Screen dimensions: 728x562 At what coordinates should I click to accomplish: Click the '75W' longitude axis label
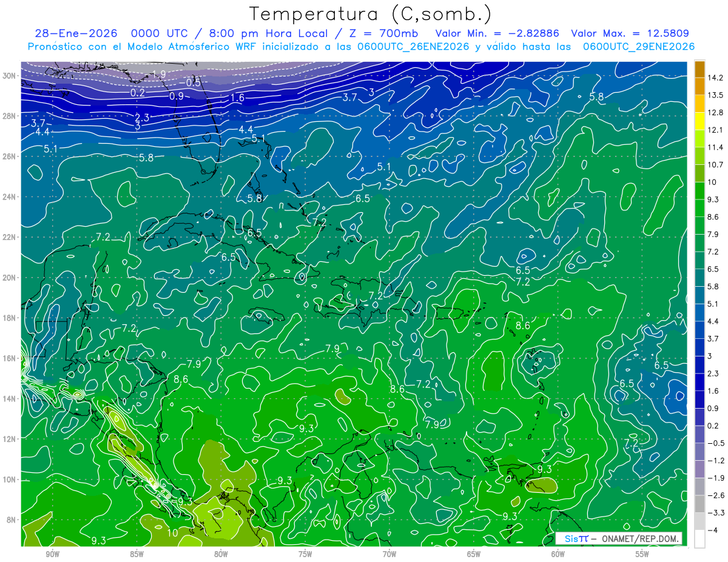(305, 554)
